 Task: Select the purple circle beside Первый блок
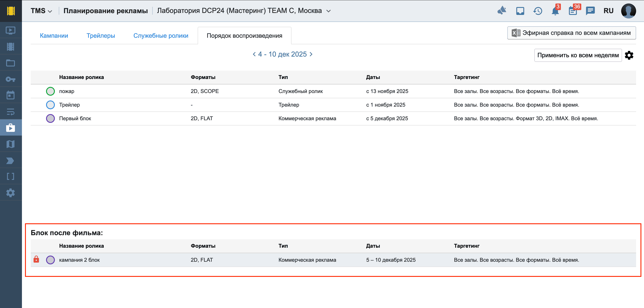(50, 118)
